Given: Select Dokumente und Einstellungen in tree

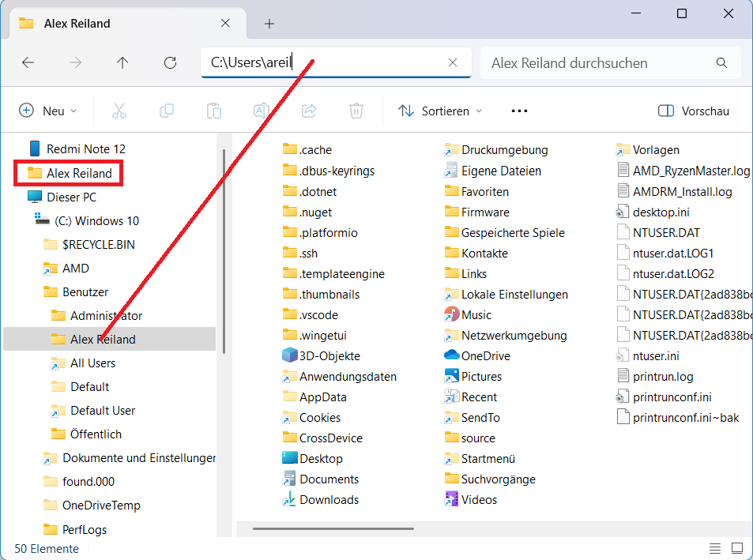Looking at the screenshot, I should 130,458.
